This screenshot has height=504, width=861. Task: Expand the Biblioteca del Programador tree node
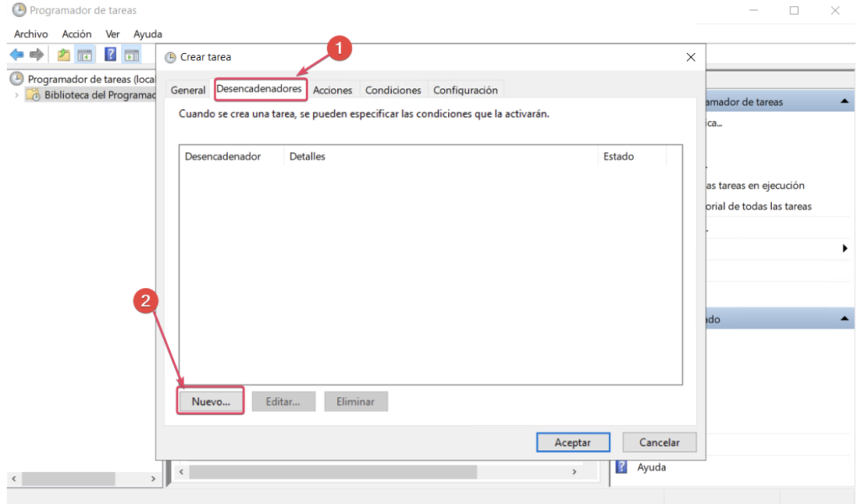[x=16, y=95]
